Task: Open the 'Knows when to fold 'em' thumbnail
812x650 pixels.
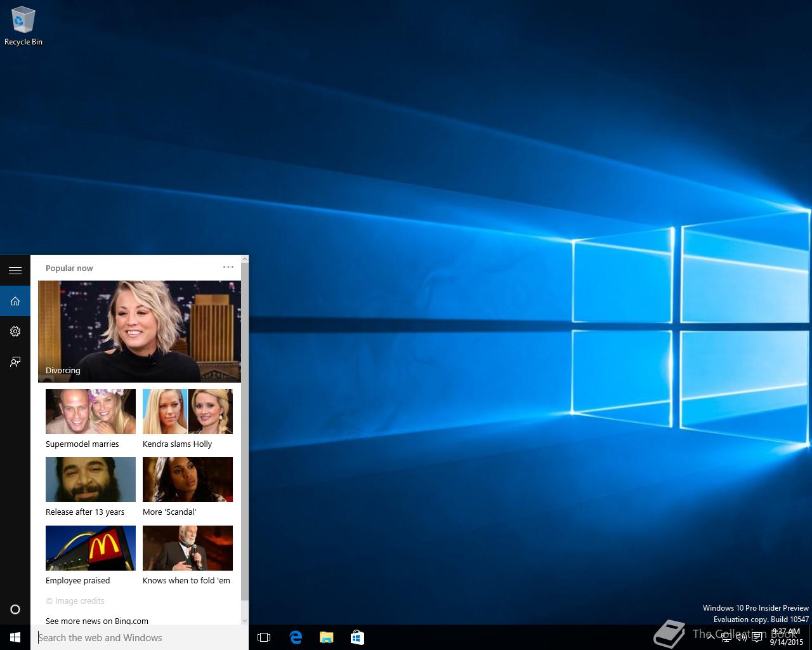Action: [188, 548]
